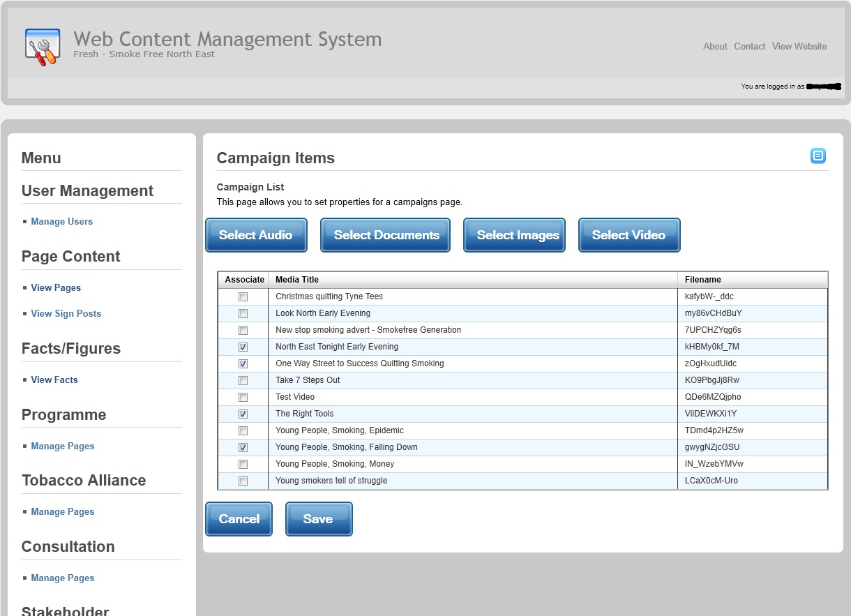This screenshot has width=851, height=616.
Task: Open View Facts link
Action: pyautogui.click(x=54, y=380)
